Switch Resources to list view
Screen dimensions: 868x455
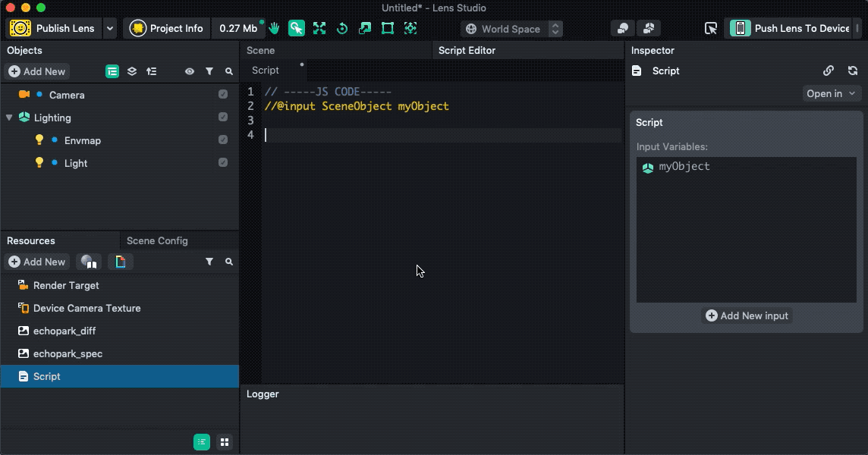click(202, 441)
